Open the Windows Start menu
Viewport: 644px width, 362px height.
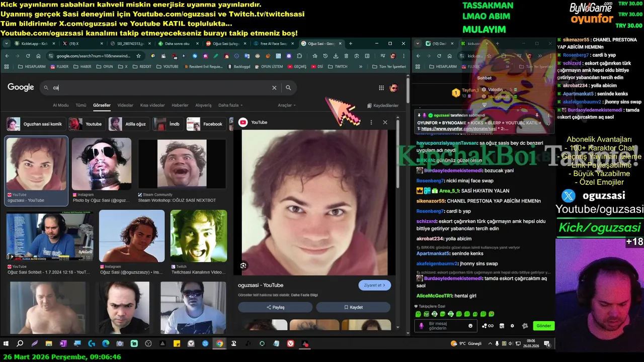click(6, 344)
